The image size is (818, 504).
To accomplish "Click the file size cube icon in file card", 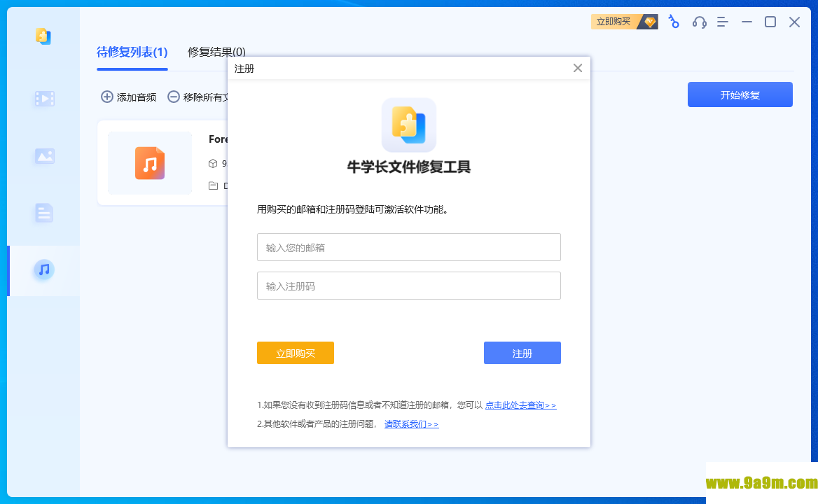I will pos(213,164).
